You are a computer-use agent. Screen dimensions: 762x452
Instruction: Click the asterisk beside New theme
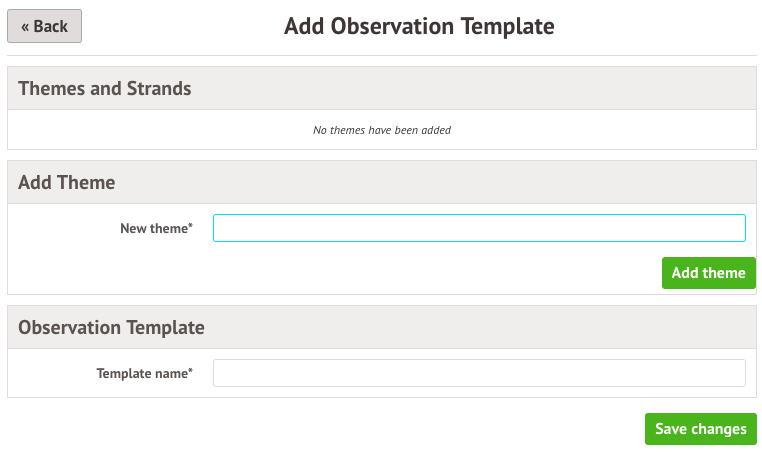(190, 227)
